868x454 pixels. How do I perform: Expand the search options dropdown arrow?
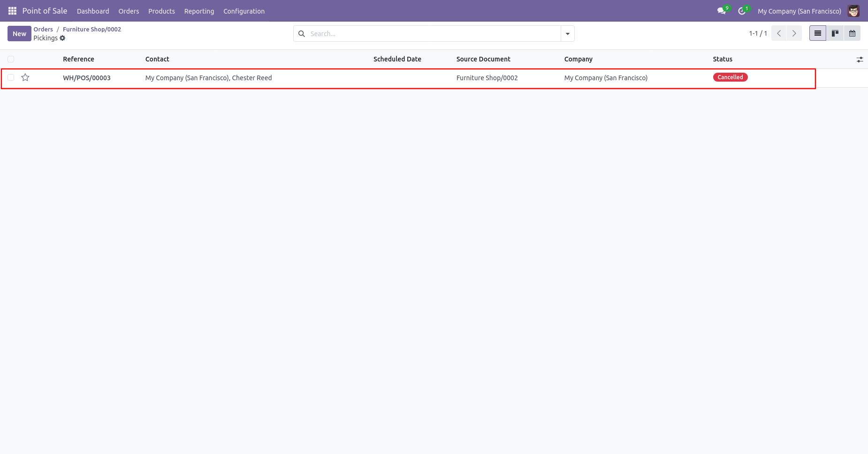(568, 34)
